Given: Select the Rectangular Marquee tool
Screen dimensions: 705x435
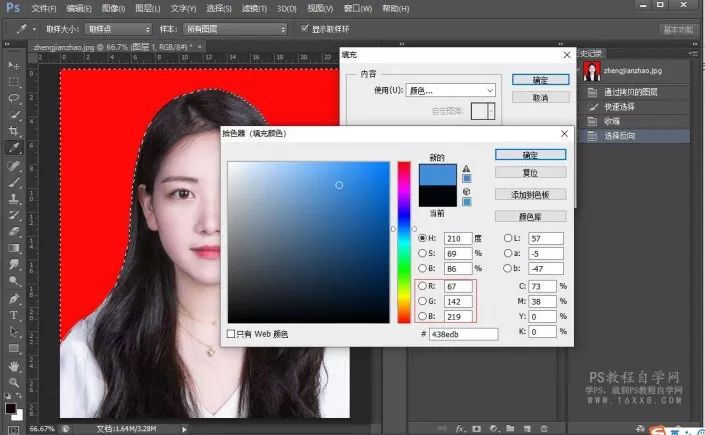Looking at the screenshot, I should [14, 82].
